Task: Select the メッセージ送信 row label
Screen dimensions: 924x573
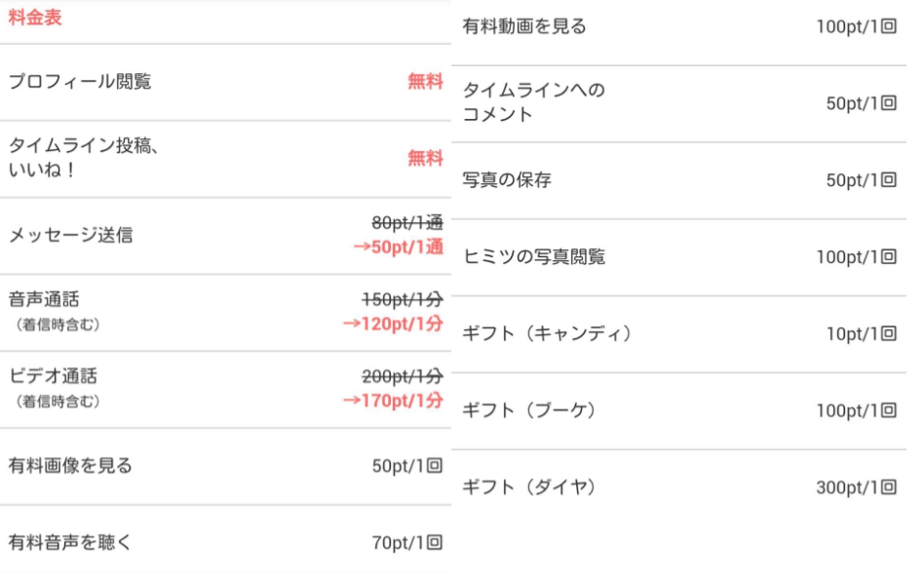Action: pyautogui.click(x=70, y=235)
